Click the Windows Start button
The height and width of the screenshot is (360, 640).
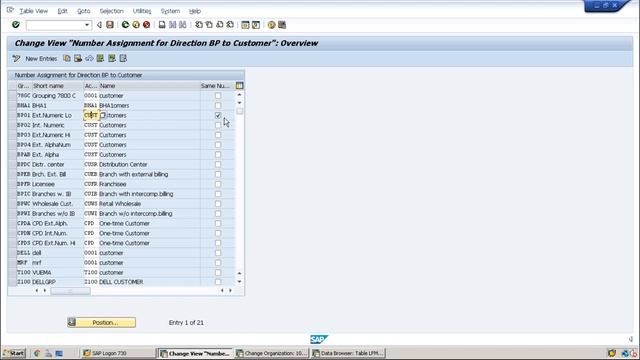(x=14, y=353)
